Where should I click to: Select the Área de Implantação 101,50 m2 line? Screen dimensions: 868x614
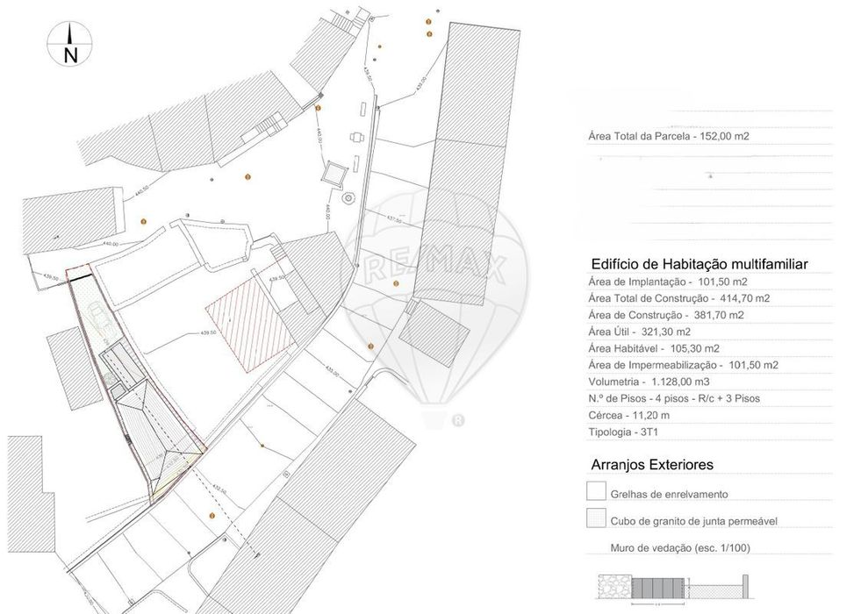[668, 282]
